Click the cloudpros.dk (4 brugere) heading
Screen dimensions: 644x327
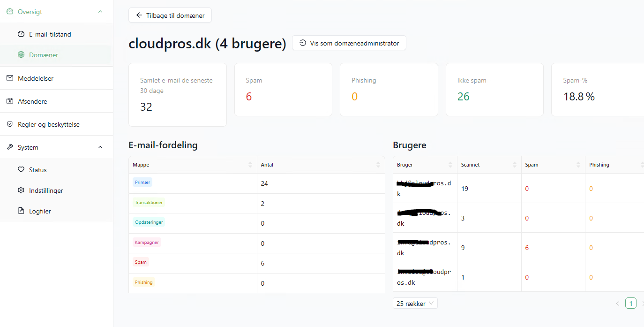[207, 44]
